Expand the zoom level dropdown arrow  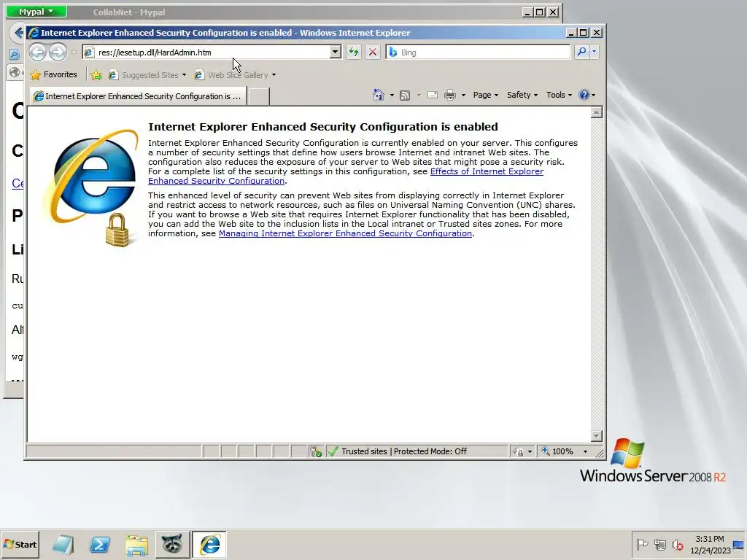click(585, 451)
